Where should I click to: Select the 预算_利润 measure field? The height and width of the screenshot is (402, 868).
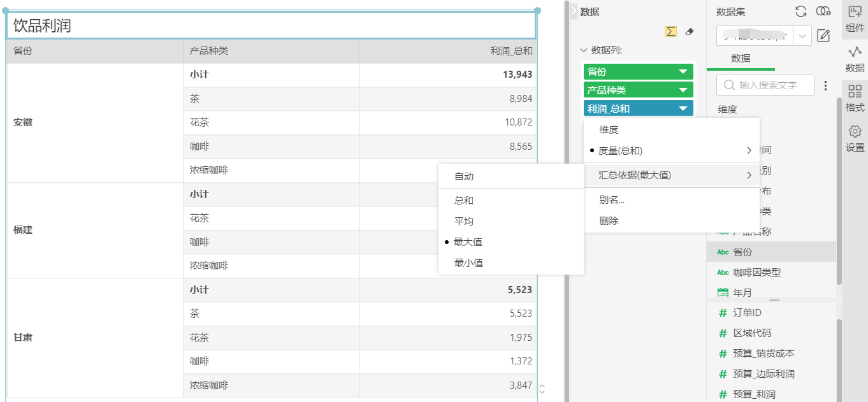754,394
